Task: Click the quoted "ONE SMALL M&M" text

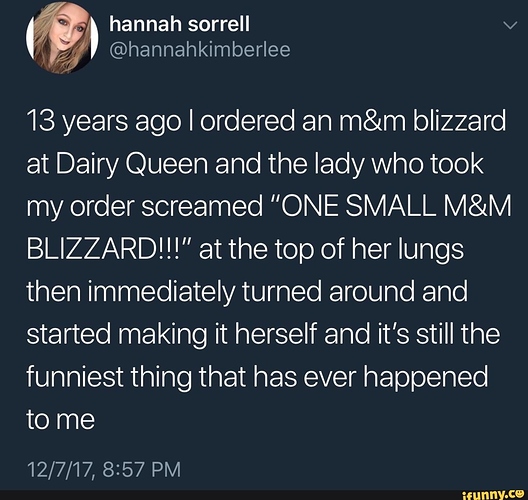Action: [x=389, y=206]
